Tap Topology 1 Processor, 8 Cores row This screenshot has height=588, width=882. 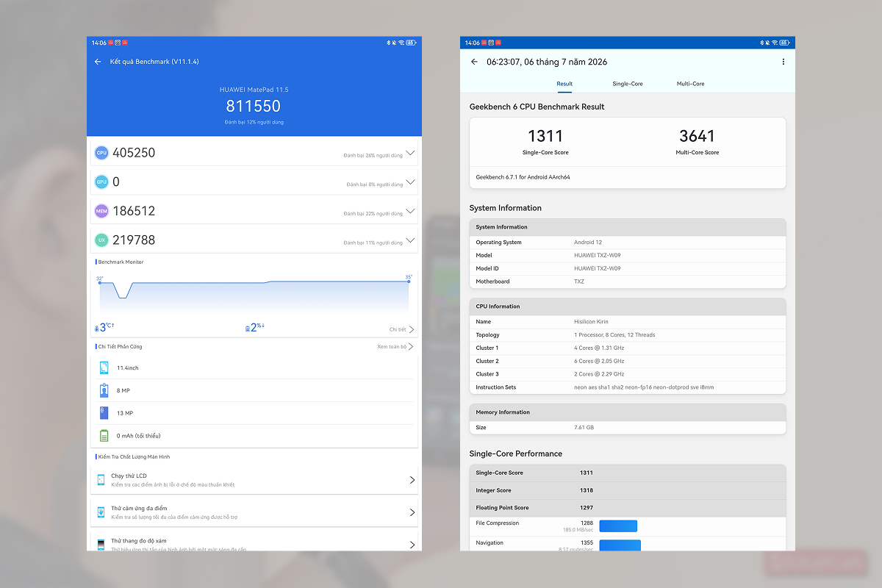tap(628, 334)
